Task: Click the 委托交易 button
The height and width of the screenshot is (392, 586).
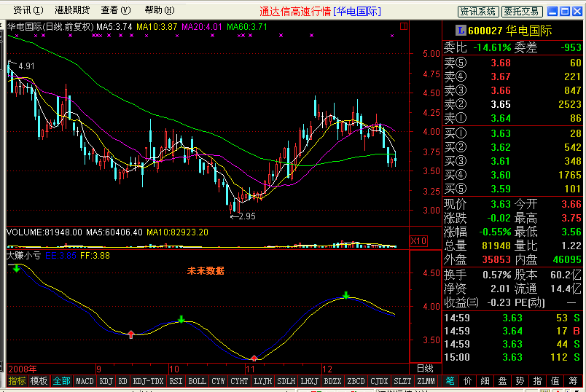Action: (522, 12)
